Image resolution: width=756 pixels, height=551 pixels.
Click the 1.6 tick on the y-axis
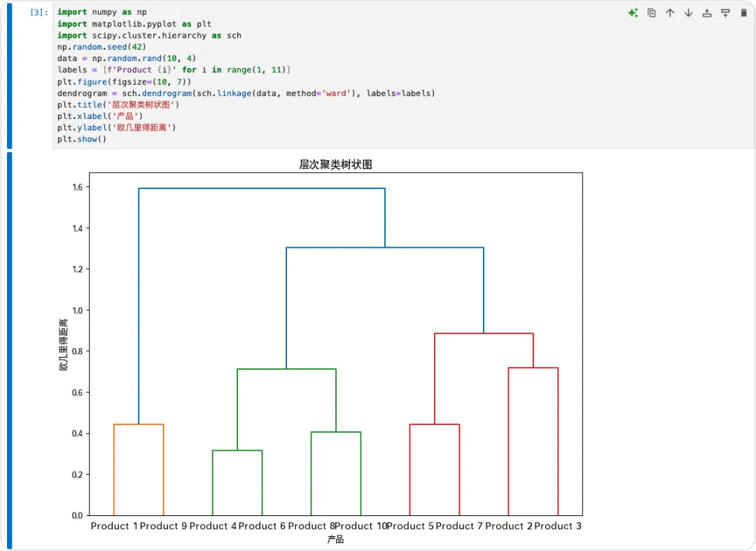[x=78, y=187]
